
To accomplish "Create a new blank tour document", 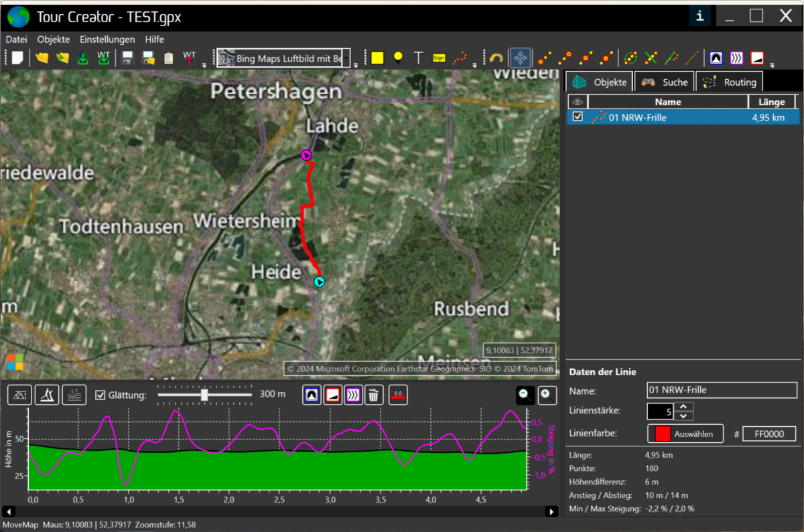I will pyautogui.click(x=17, y=58).
